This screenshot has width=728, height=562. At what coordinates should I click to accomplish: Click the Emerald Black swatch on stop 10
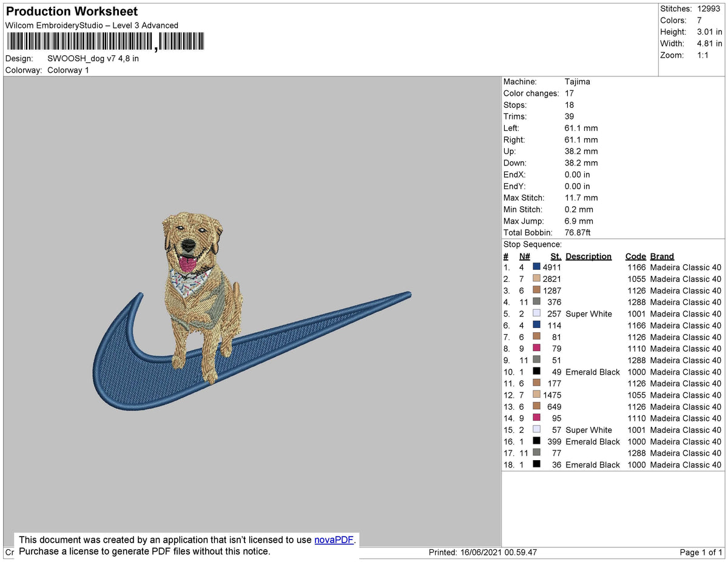point(536,372)
